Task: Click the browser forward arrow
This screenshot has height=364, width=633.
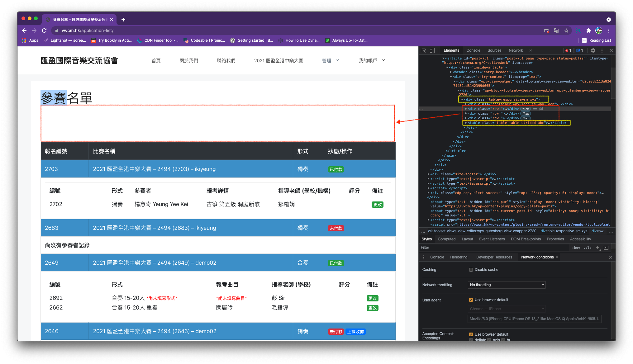Action: 34,31
